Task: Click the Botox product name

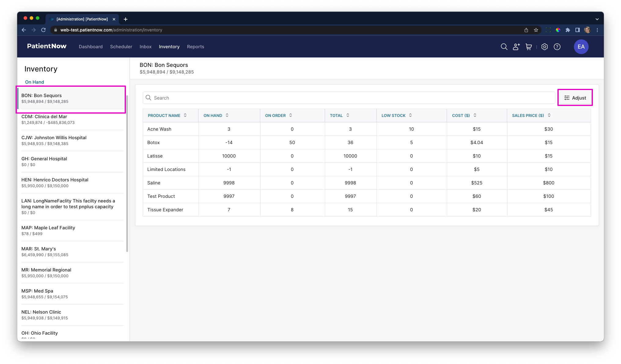Action: pyautogui.click(x=153, y=143)
